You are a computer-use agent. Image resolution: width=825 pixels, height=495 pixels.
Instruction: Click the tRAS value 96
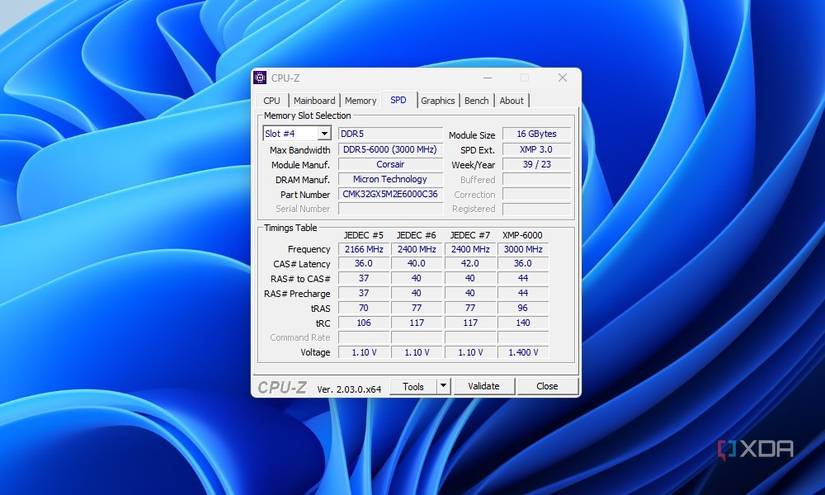[x=523, y=308]
